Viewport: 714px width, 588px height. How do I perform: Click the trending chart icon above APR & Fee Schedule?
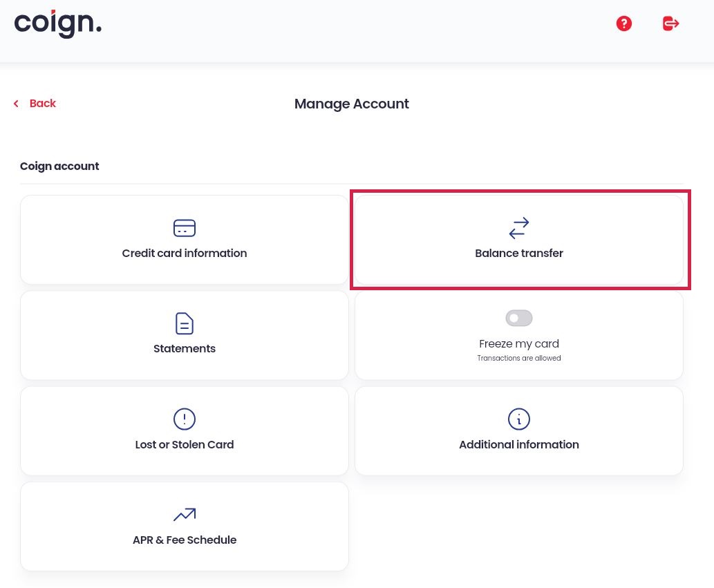(x=185, y=515)
